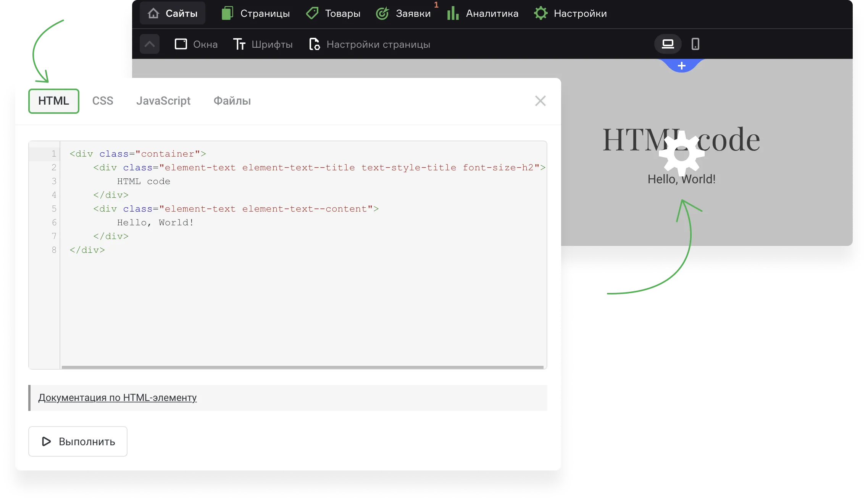Add a block with the blue plus button
The width and height of the screenshot is (868, 501).
(682, 65)
